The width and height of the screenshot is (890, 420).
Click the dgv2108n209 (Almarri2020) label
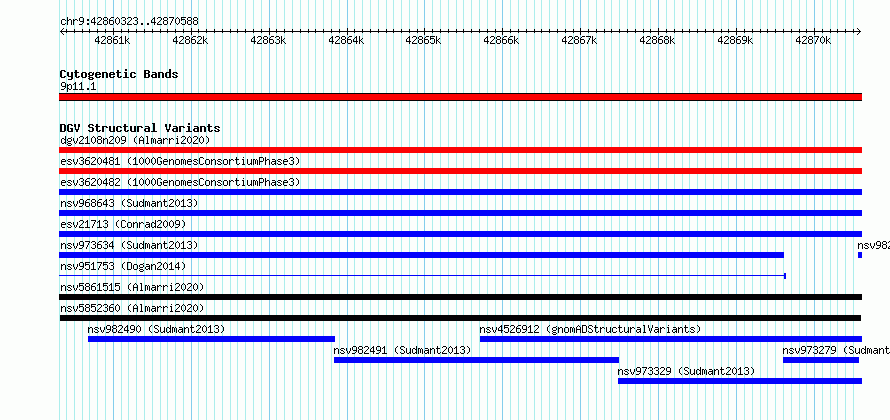point(135,140)
